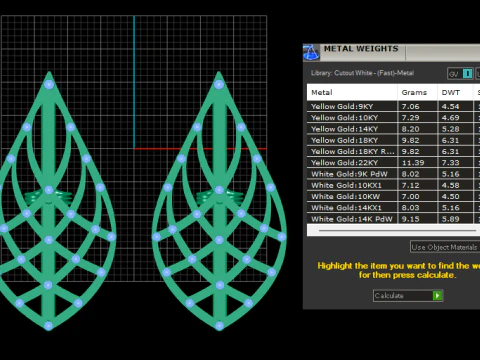Click the 7.12 grams value
Viewport: 480px width, 360px height.
[x=410, y=185]
